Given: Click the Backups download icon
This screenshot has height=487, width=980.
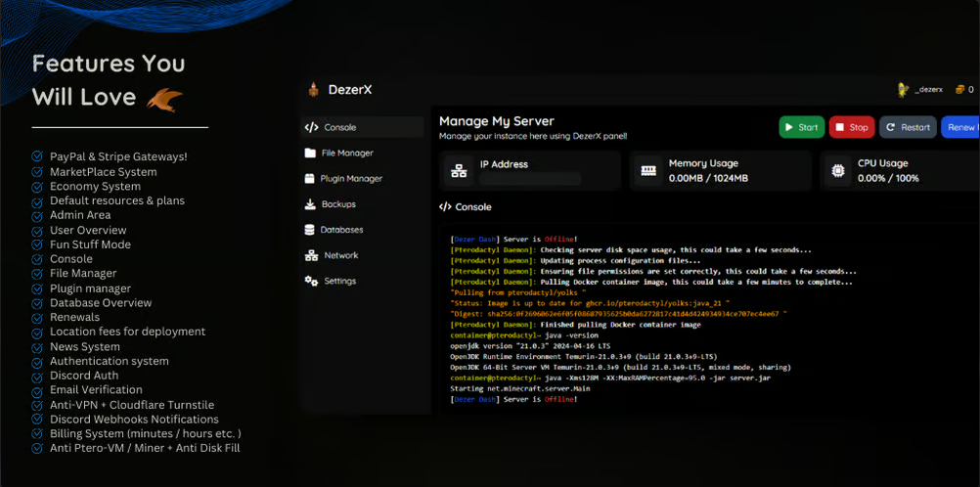Looking at the screenshot, I should pyautogui.click(x=310, y=204).
